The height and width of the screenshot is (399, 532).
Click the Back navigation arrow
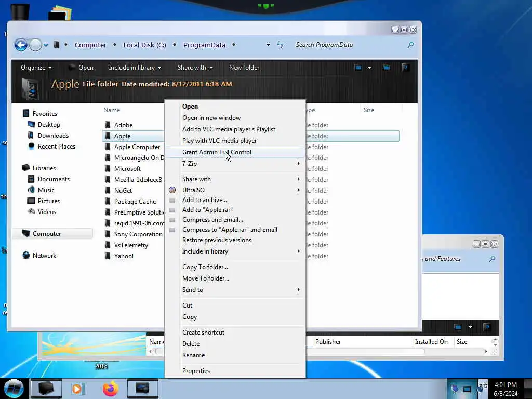[21, 45]
